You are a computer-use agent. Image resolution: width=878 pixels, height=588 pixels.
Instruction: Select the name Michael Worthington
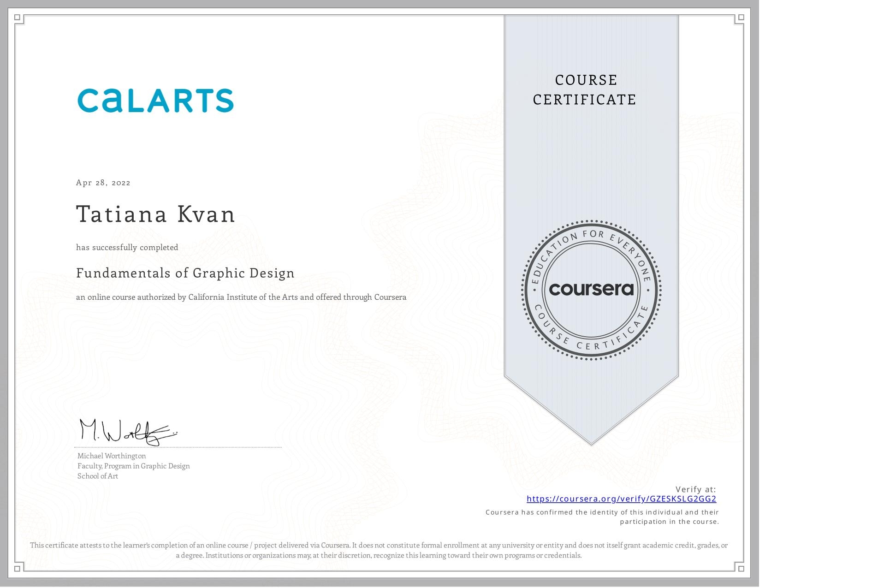tap(112, 456)
